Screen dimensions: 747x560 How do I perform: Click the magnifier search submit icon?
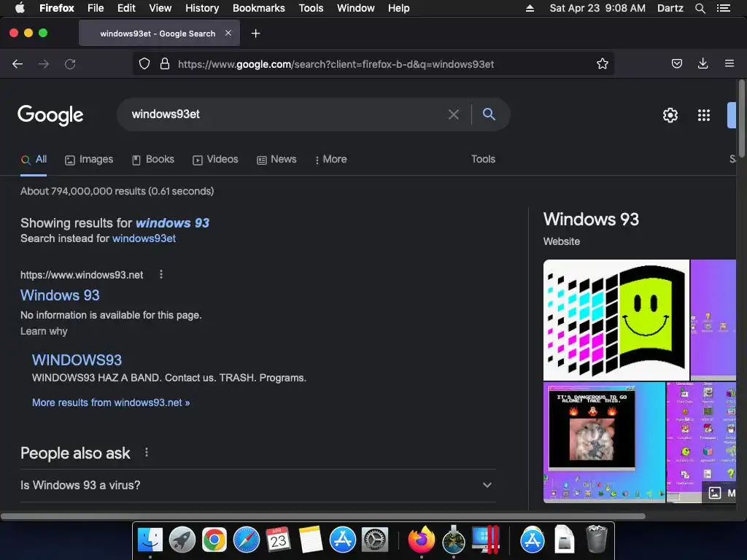[489, 114]
